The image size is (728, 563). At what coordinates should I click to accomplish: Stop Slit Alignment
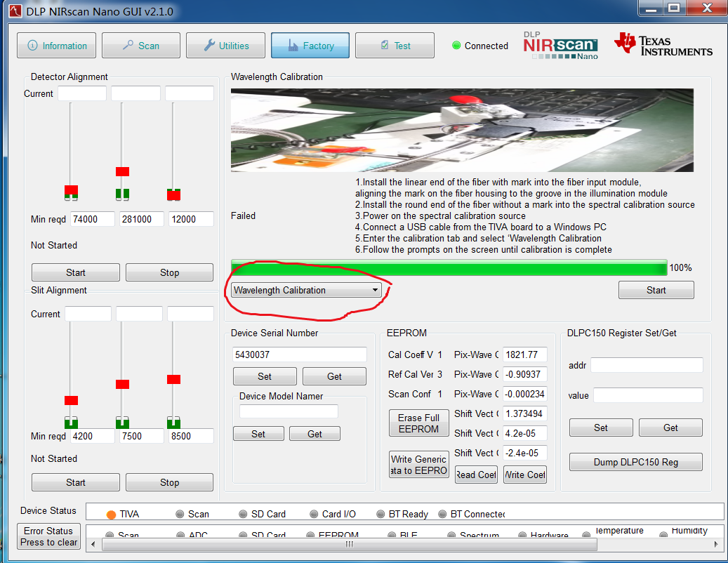click(169, 482)
